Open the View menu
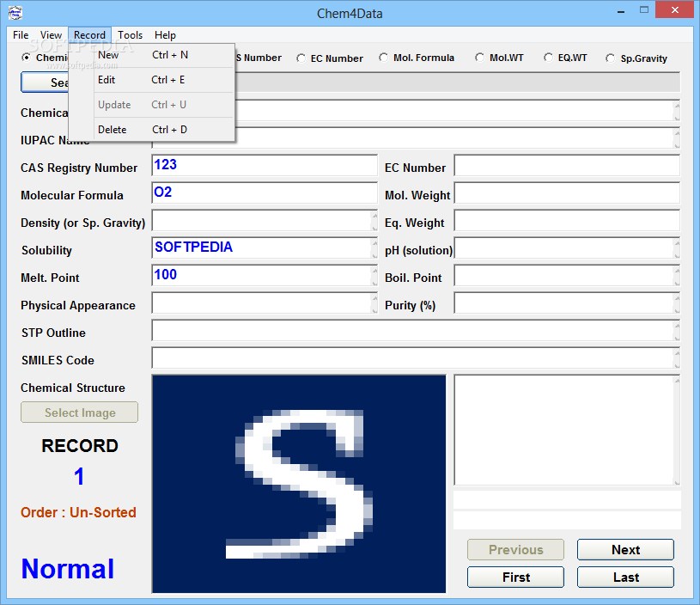 coord(51,35)
